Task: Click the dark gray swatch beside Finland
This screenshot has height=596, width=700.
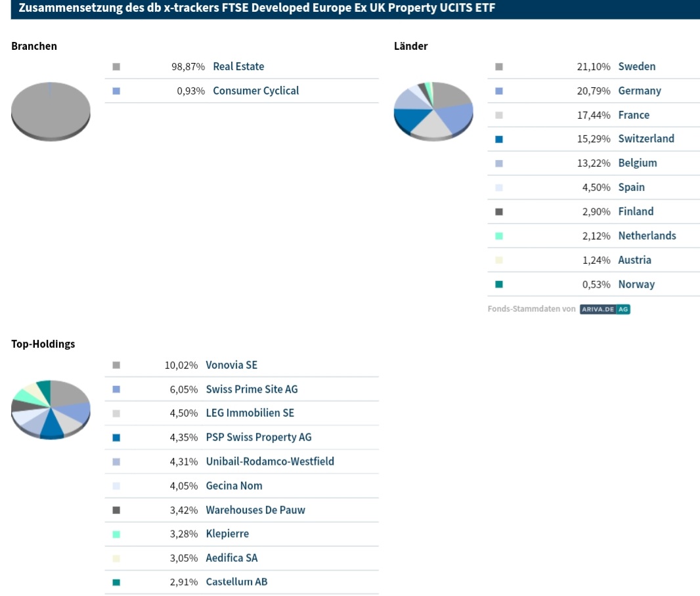Action: [499, 211]
